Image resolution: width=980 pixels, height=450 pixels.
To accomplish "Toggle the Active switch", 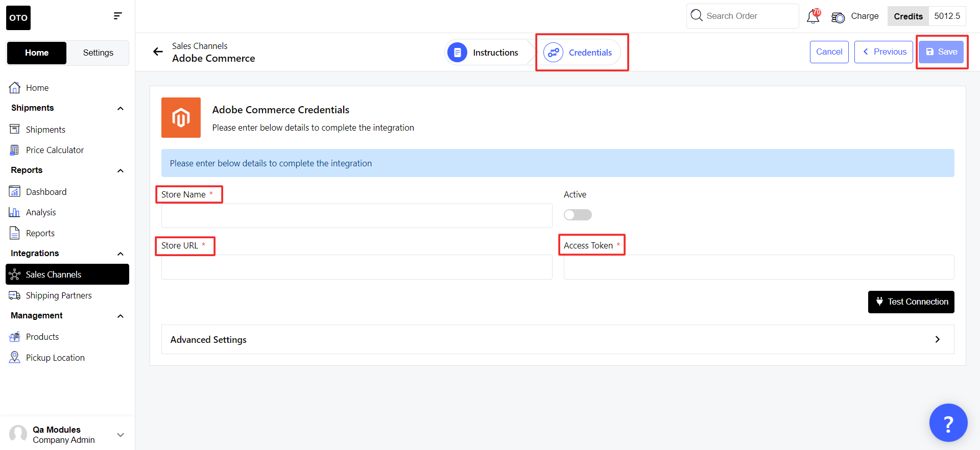I will pos(578,215).
